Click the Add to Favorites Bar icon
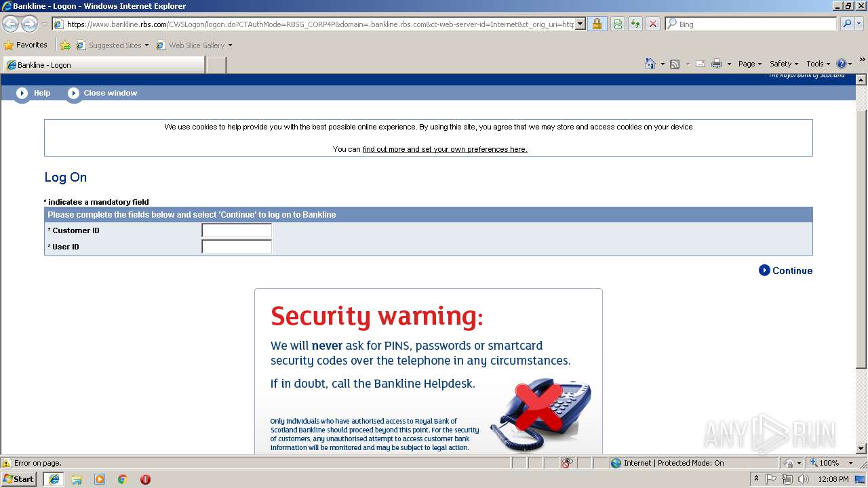 coord(65,45)
